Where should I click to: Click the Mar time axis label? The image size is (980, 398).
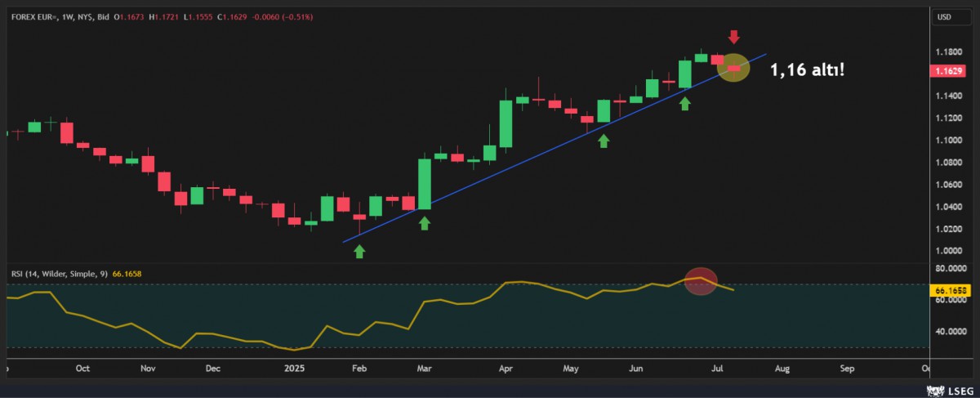point(424,369)
